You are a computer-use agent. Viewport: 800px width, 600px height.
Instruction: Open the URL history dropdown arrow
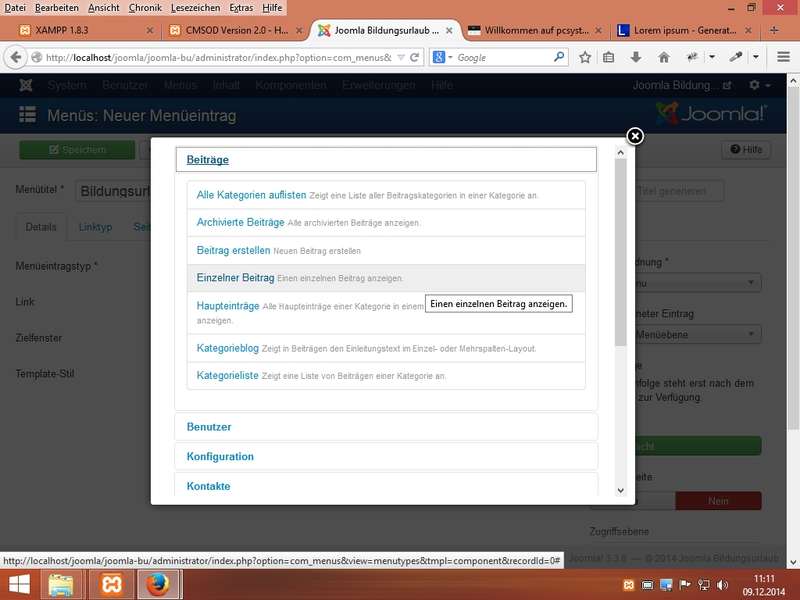(x=401, y=57)
